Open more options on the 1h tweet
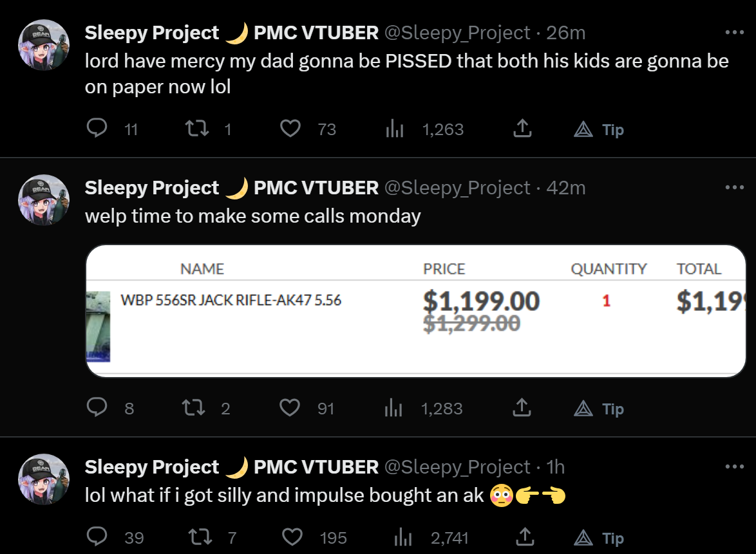Screen dimensions: 756x554 (x=734, y=466)
